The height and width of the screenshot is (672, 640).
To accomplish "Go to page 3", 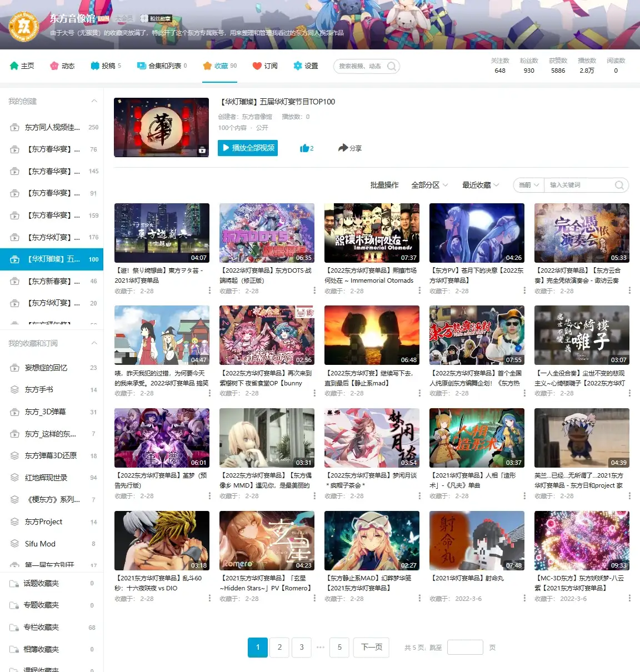I will pyautogui.click(x=302, y=647).
